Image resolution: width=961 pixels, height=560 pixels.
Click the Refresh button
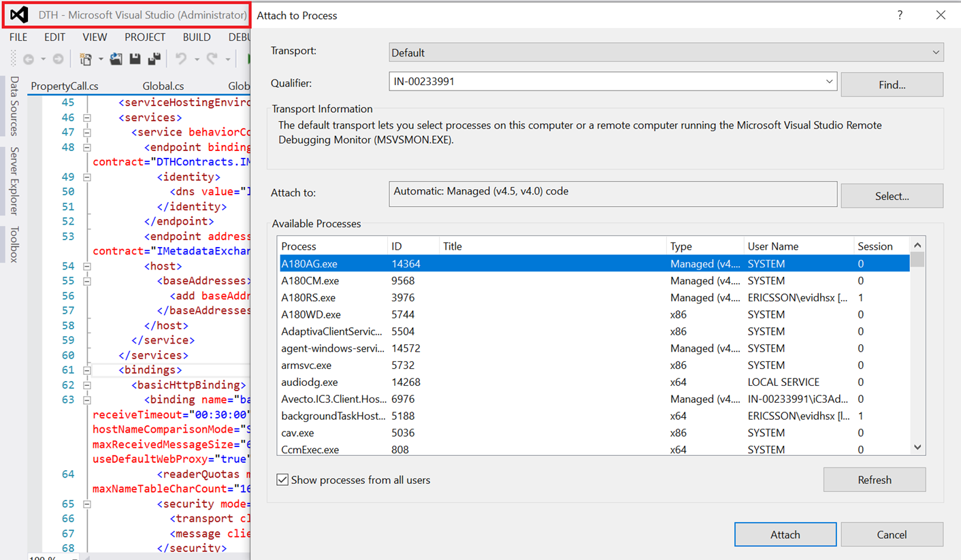click(x=875, y=480)
